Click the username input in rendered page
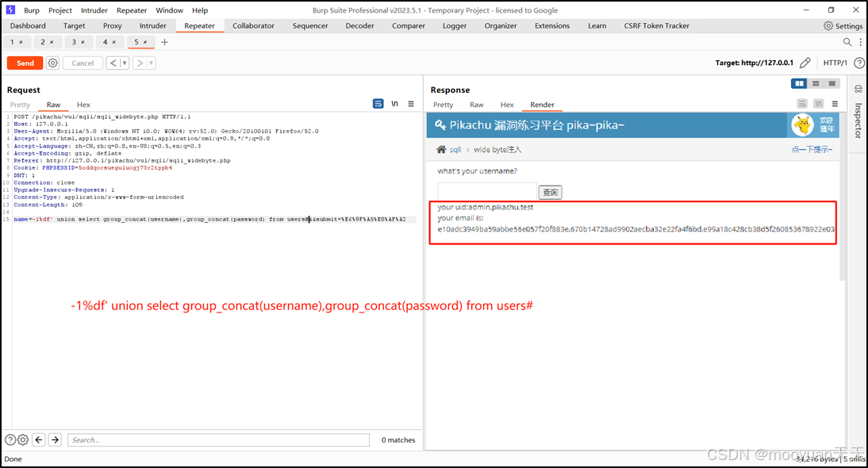The image size is (868, 468). pyautogui.click(x=487, y=191)
